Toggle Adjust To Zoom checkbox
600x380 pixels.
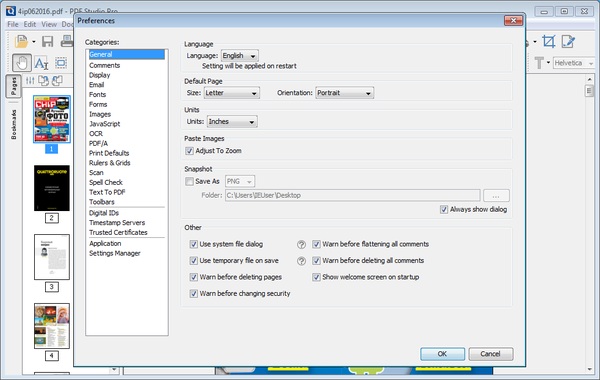[x=189, y=151]
